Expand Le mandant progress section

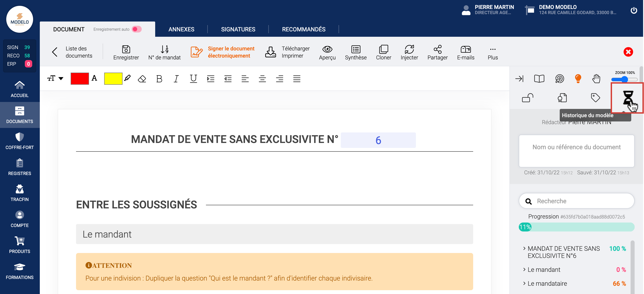coord(544,269)
